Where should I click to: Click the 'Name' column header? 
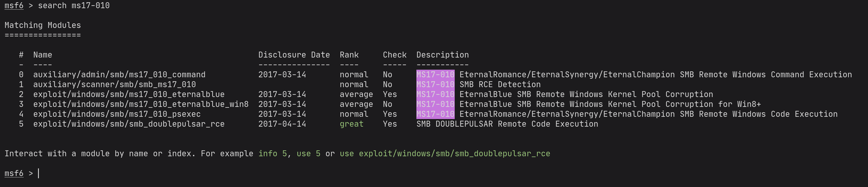pyautogui.click(x=43, y=55)
